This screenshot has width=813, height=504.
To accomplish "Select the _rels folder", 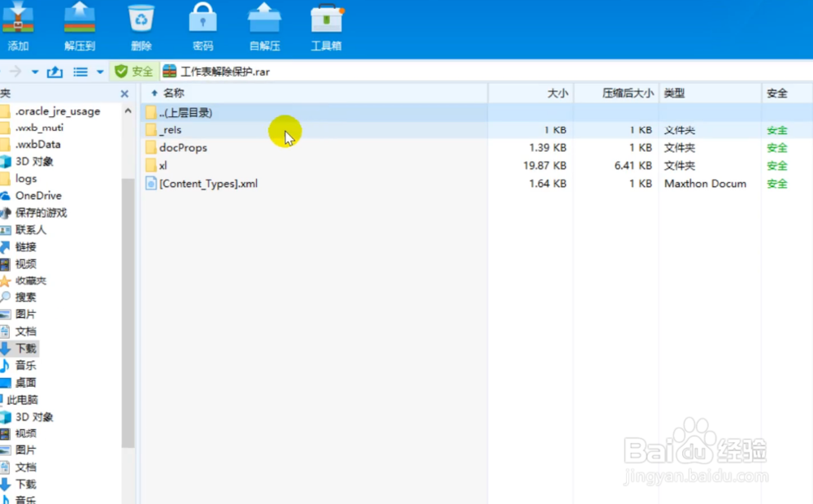I will click(476, 130).
